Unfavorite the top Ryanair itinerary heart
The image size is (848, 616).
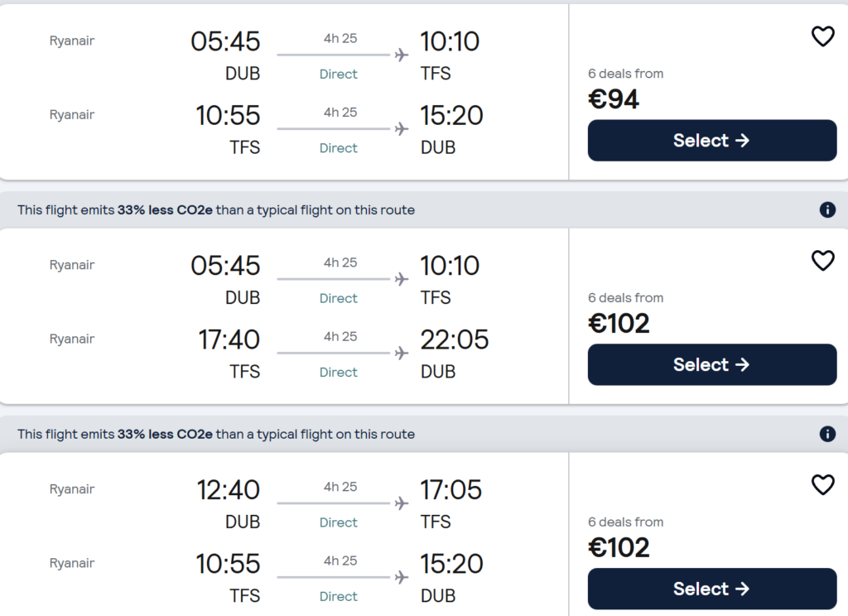[x=822, y=36]
